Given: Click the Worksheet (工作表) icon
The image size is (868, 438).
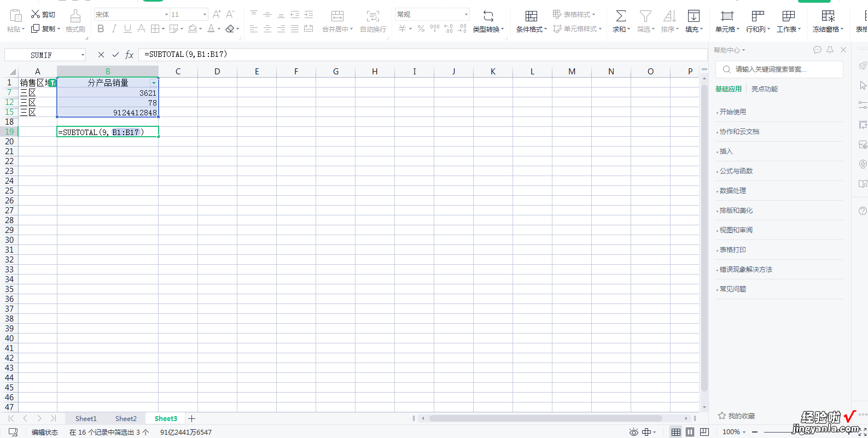Looking at the screenshot, I should (x=788, y=16).
